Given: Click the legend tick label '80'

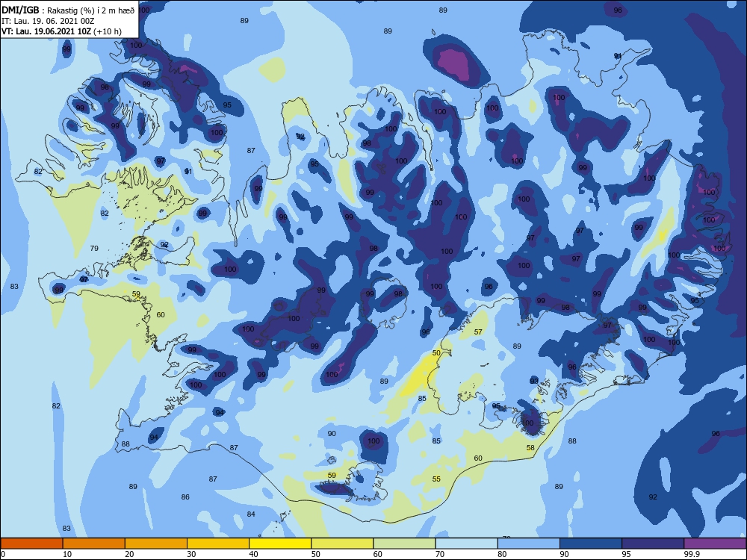Looking at the screenshot, I should pos(502,554).
